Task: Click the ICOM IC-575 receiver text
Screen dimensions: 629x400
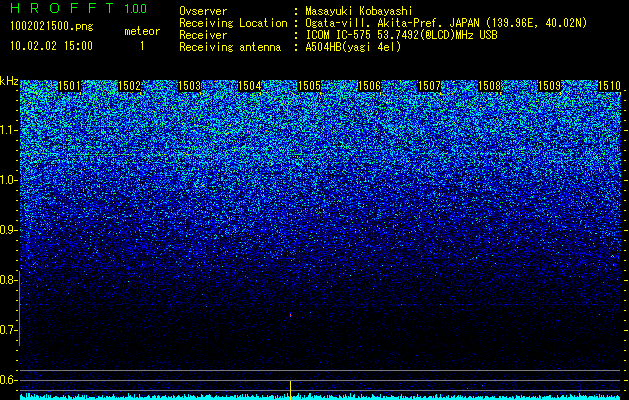Action: pos(402,35)
